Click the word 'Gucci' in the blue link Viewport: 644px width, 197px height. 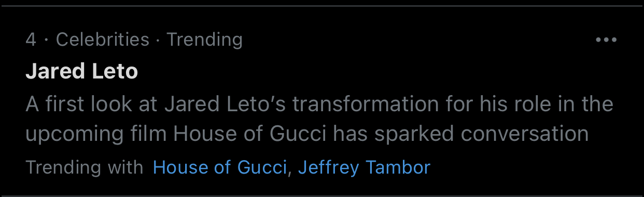point(262,167)
